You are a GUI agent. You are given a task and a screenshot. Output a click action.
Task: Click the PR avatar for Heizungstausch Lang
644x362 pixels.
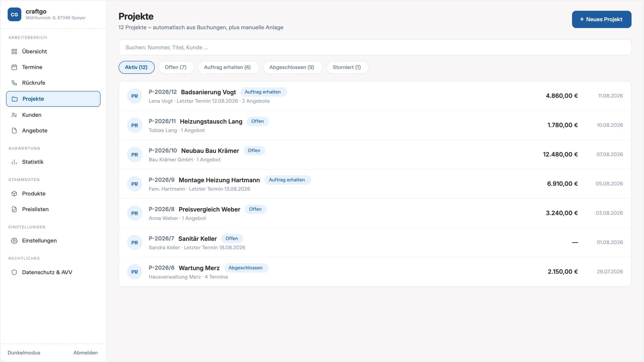coord(135,125)
